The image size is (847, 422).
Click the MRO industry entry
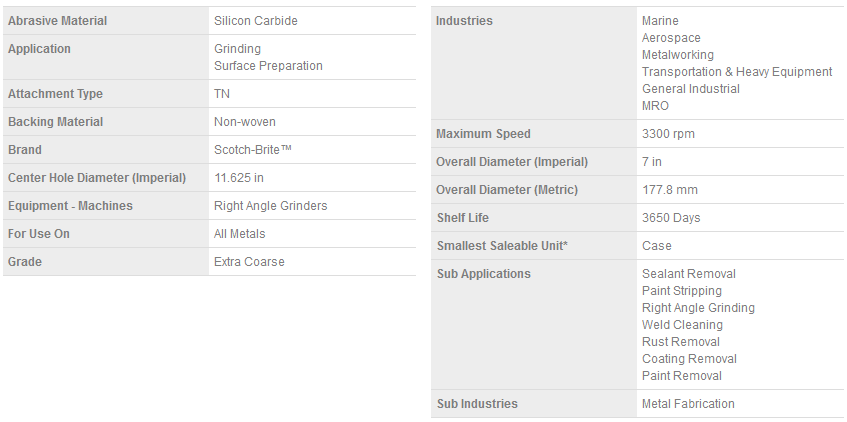click(655, 106)
